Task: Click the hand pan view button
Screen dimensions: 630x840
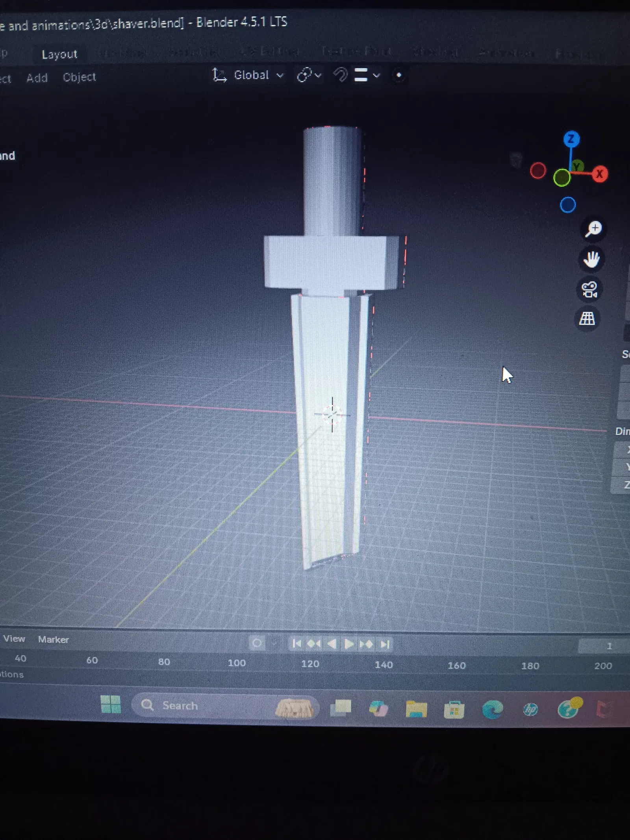Action: [591, 260]
